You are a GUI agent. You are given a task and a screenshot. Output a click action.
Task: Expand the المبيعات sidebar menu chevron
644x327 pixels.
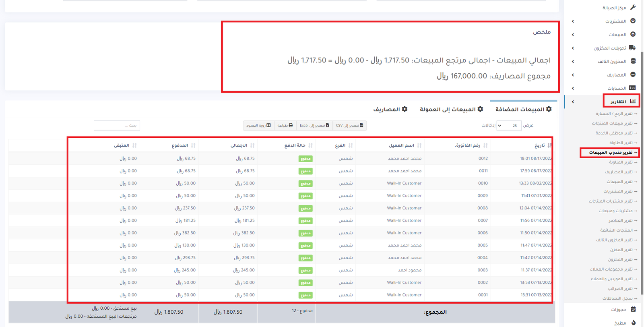[573, 35]
